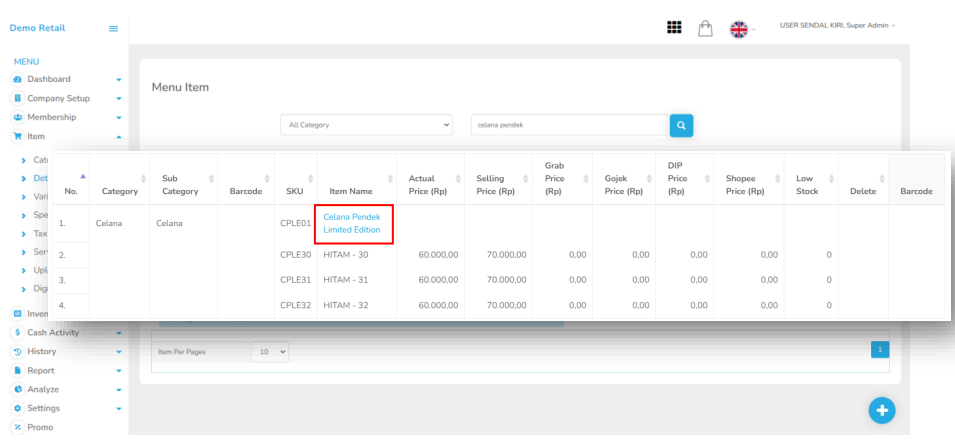The image size is (955, 442).
Task: Open the All Category dropdown
Action: (x=366, y=125)
